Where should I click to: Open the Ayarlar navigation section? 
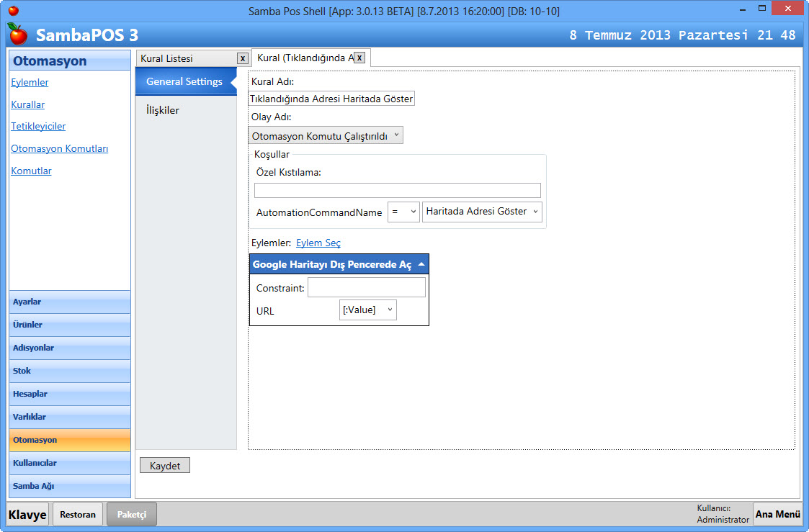(69, 302)
